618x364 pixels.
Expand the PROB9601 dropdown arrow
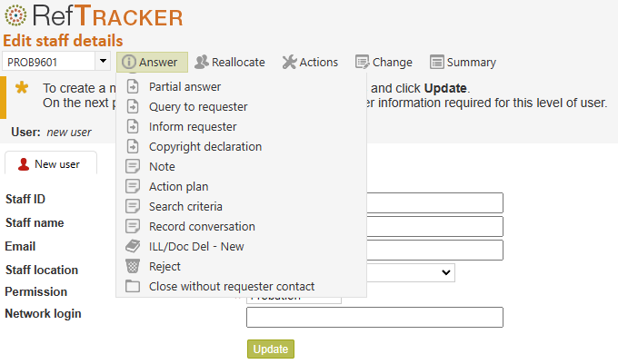[103, 62]
